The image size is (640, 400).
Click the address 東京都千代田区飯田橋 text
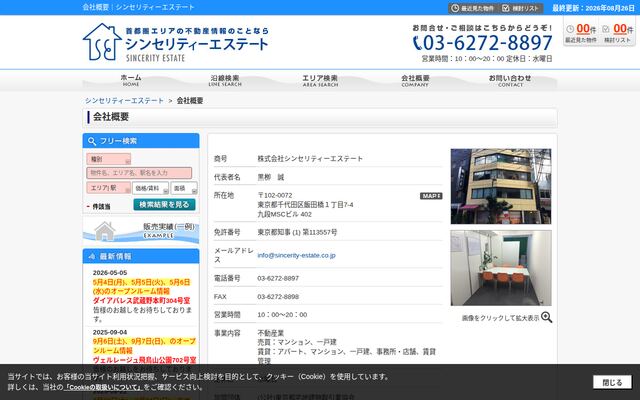point(305,204)
